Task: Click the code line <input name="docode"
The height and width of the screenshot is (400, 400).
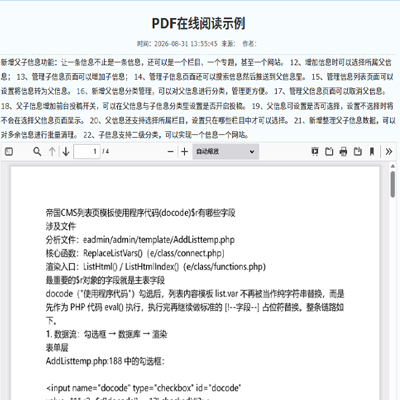Action: point(143,388)
